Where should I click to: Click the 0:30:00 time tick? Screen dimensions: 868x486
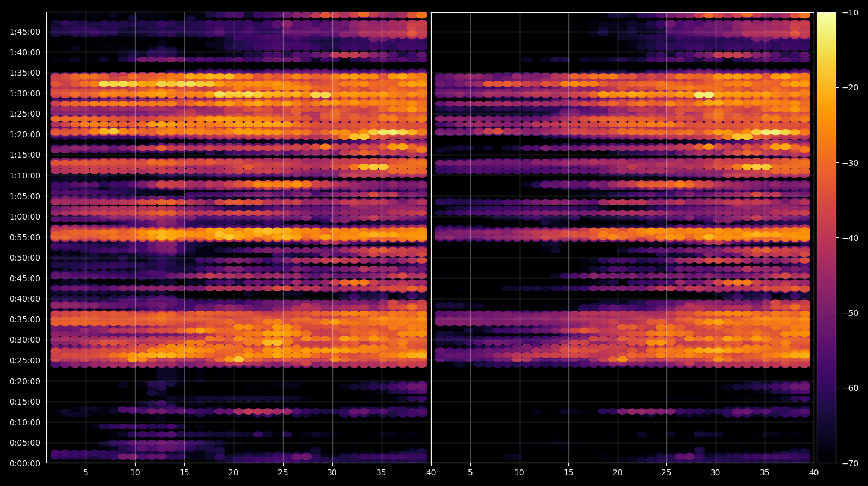[25, 340]
